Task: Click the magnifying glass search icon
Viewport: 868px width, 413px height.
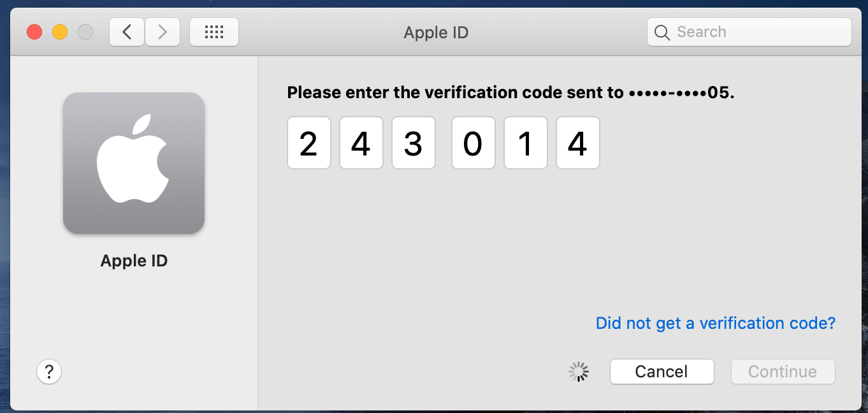Action: (662, 33)
